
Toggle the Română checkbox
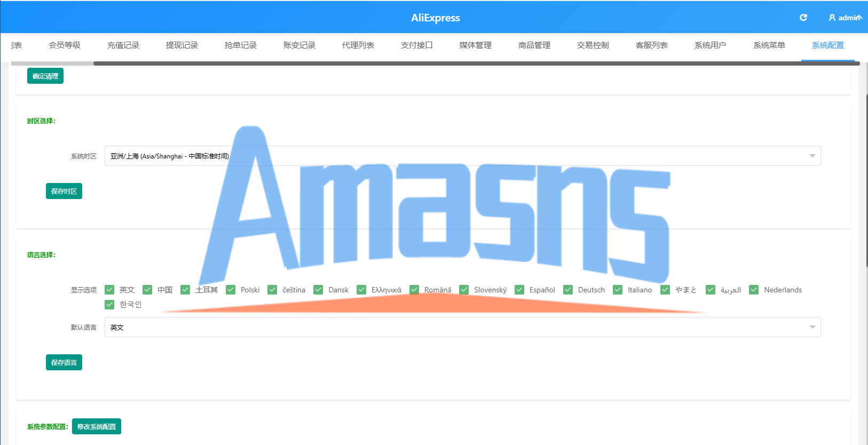tap(414, 290)
